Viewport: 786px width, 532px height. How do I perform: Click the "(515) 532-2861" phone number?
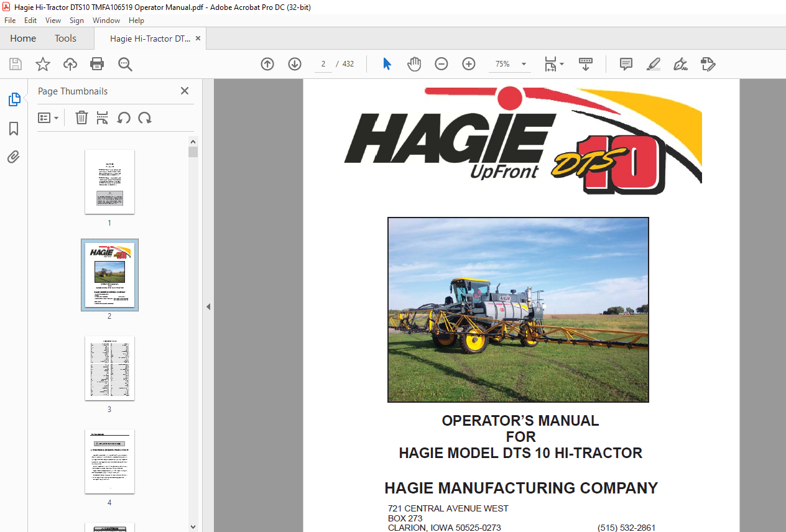tap(627, 528)
